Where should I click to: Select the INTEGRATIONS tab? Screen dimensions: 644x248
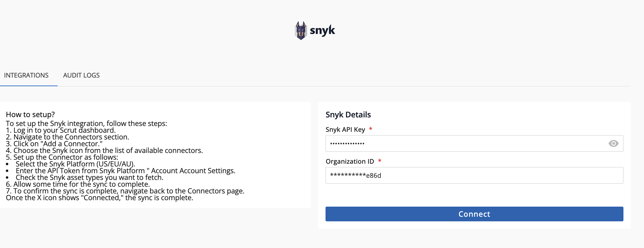point(26,75)
